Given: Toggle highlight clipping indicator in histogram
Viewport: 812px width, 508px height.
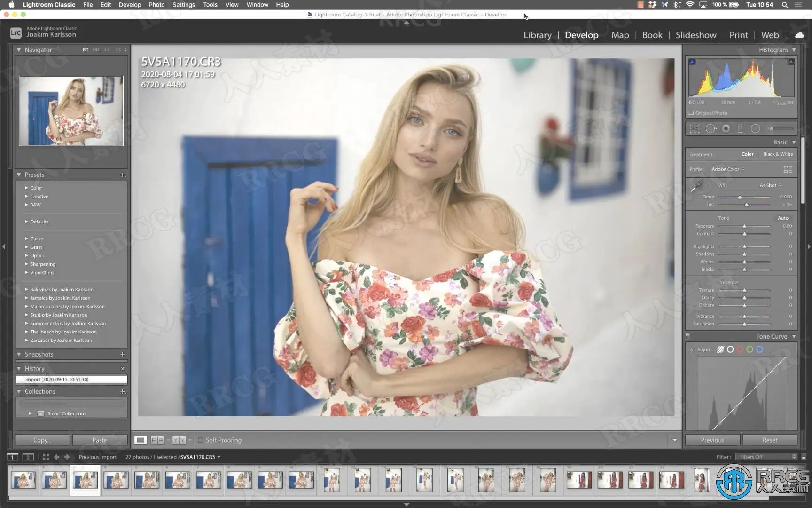Looking at the screenshot, I should (791, 62).
